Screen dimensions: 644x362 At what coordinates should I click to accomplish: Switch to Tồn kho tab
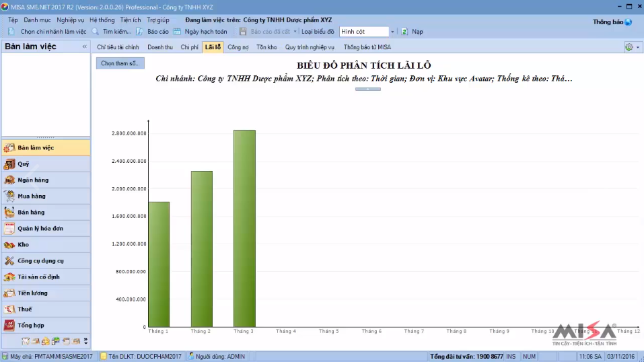tap(266, 47)
